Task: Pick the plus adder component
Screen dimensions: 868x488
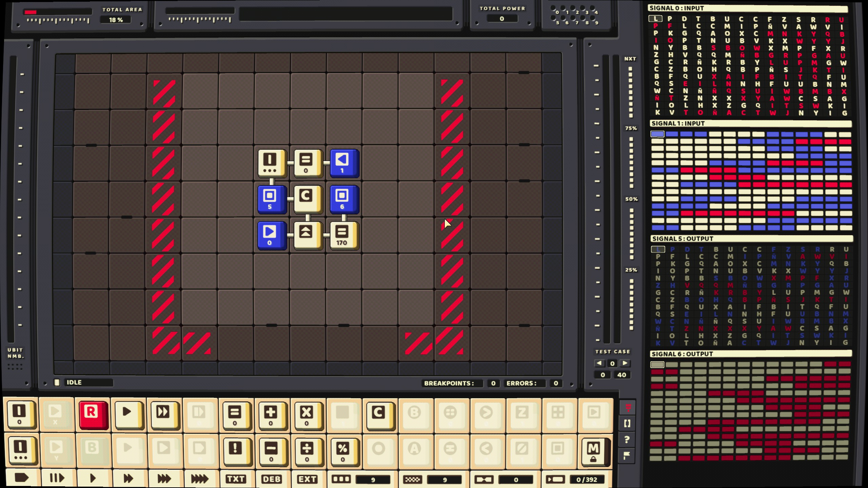Action: tap(273, 415)
